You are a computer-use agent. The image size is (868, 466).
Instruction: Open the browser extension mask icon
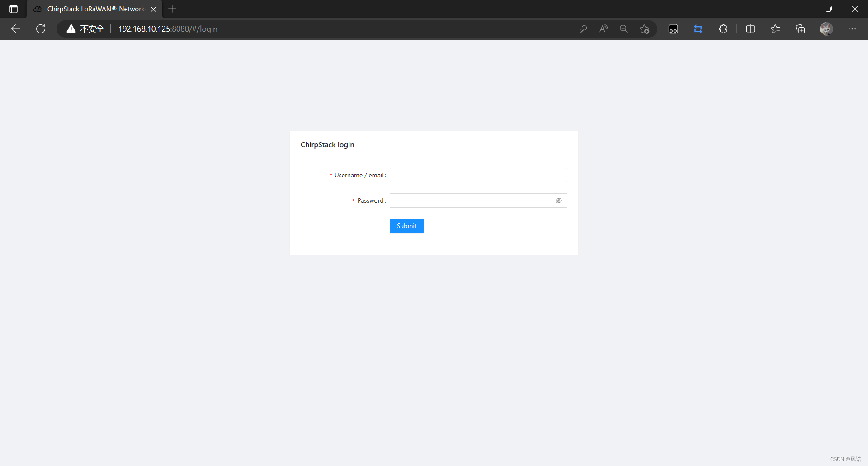[x=673, y=29]
